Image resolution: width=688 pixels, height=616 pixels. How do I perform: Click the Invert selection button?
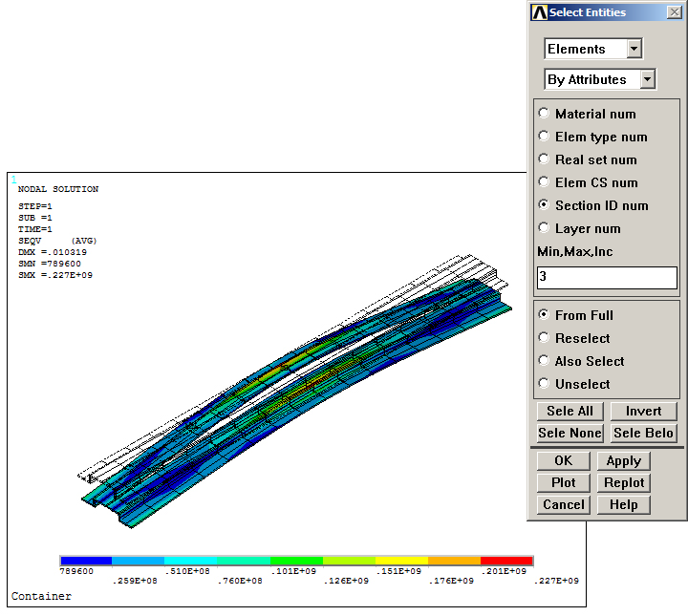pyautogui.click(x=643, y=411)
